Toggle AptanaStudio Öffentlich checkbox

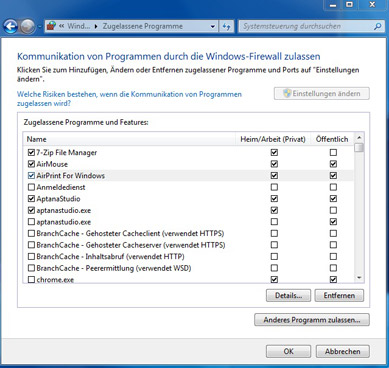coord(333,199)
